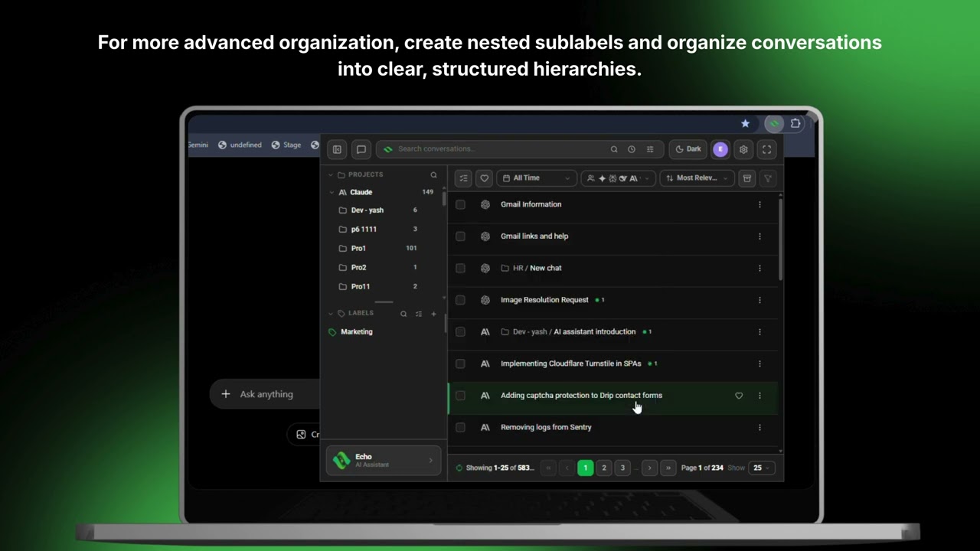Open the labels list-manage icon

(x=419, y=314)
